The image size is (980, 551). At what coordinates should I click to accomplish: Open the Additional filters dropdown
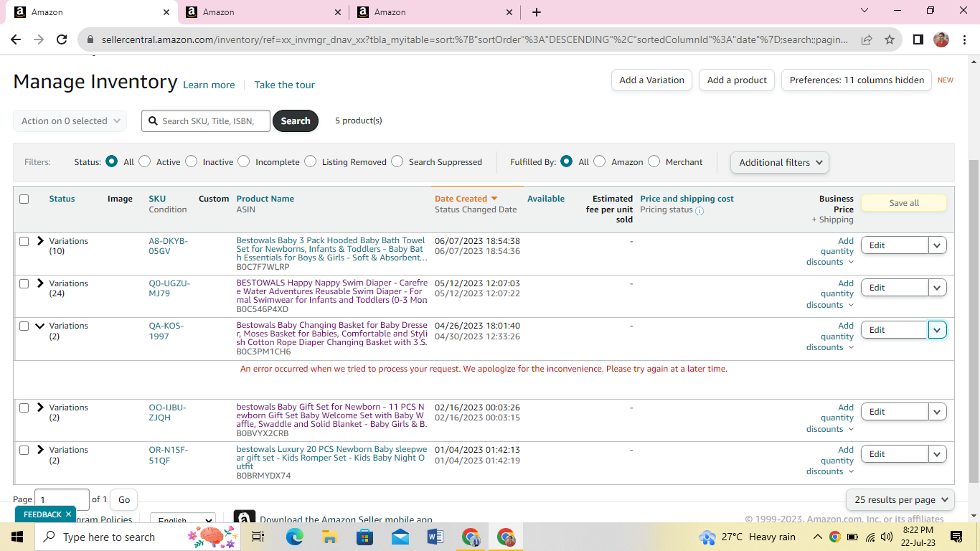tap(780, 163)
